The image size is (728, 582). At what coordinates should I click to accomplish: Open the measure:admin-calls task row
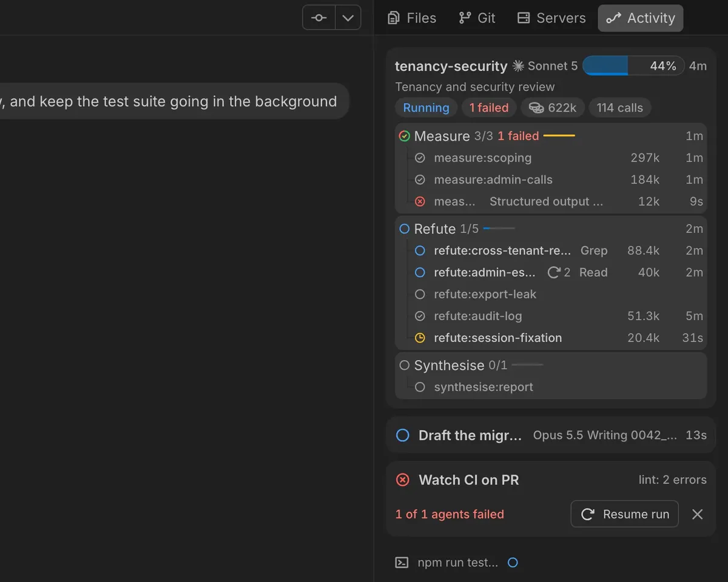pyautogui.click(x=558, y=179)
